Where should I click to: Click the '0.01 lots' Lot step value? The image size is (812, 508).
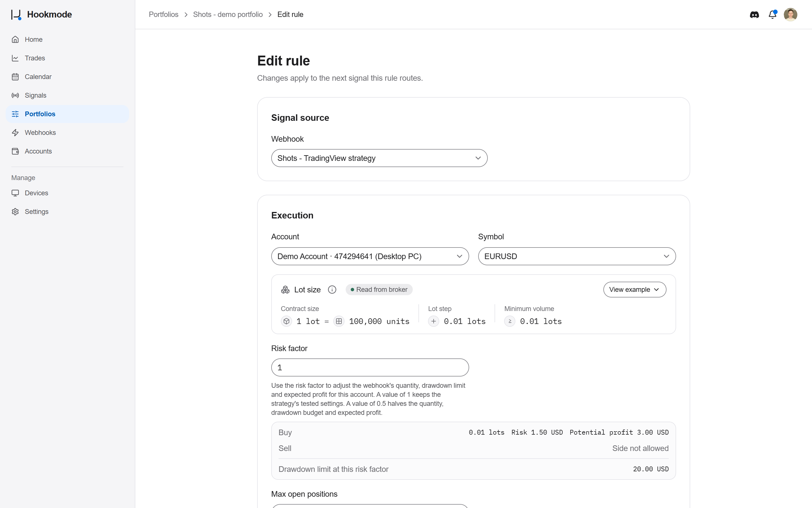coord(465,321)
